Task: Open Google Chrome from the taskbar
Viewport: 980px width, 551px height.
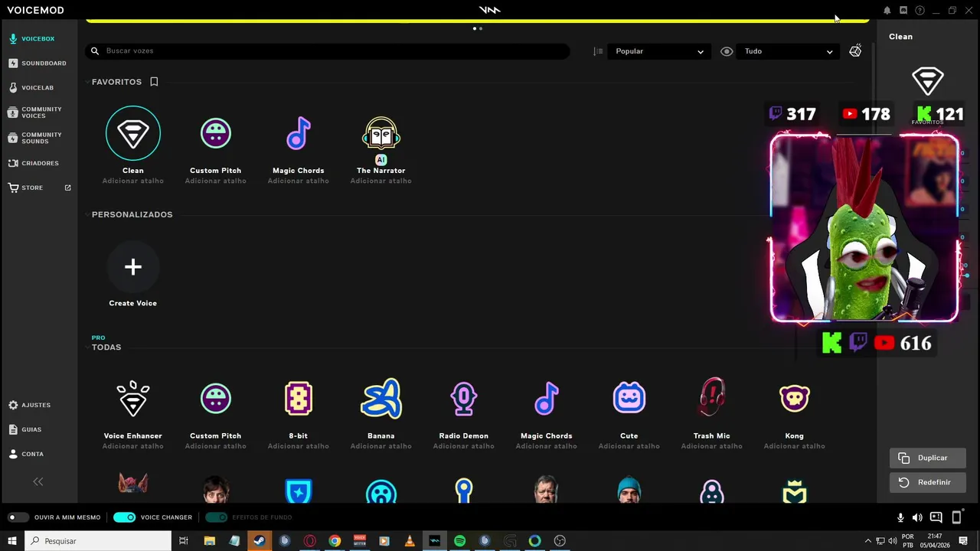Action: pyautogui.click(x=335, y=541)
